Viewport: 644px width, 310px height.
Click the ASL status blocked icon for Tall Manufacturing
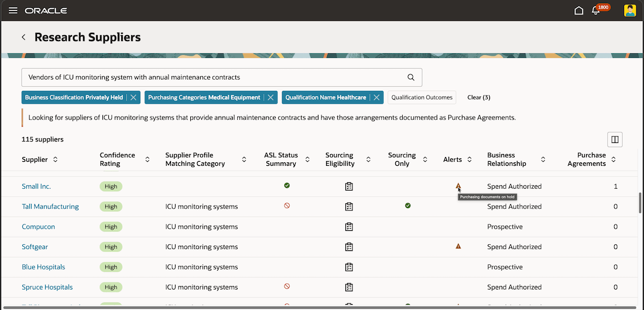287,206
